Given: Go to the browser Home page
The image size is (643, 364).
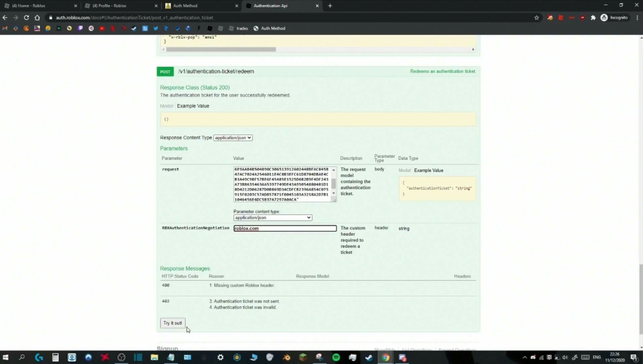Looking at the screenshot, I should [x=37, y=18].
